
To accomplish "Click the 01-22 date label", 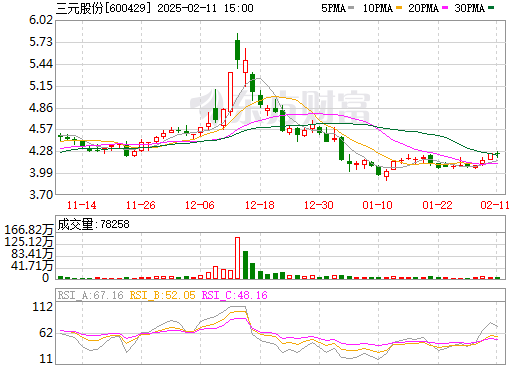I will pos(437,205).
